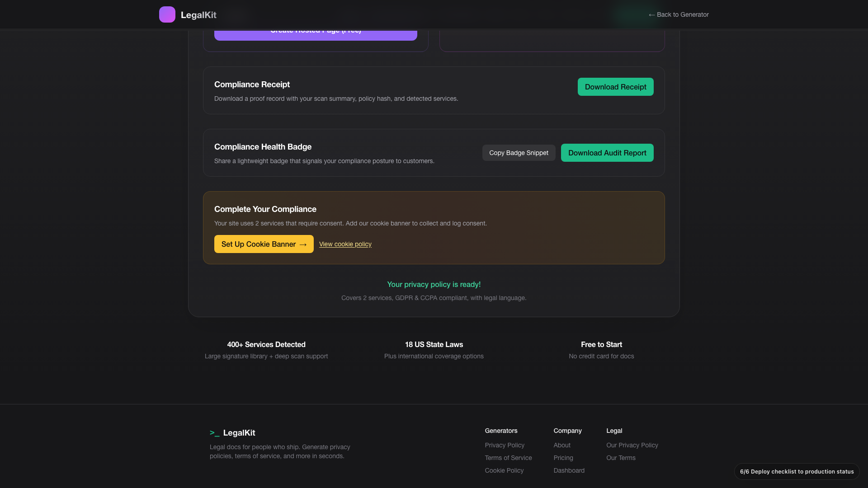Screen dimensions: 868x488
Task: Open the Pricing page link
Action: pos(563,458)
